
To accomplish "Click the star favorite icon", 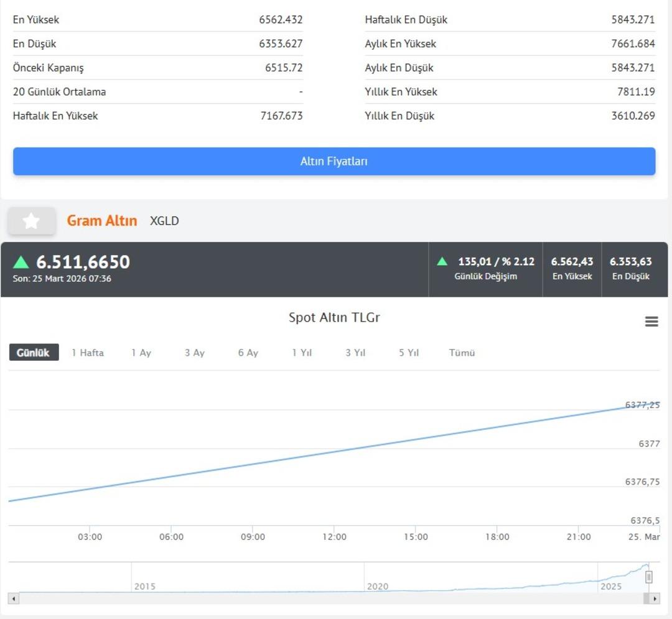I will point(31,221).
